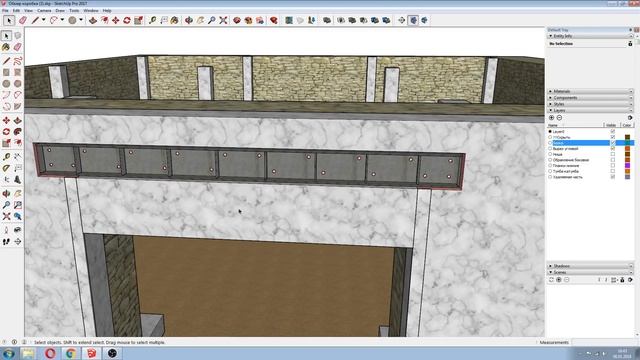Click the Push/Pull tool in the top toolbar
The image size is (640, 360).
coord(93,20)
